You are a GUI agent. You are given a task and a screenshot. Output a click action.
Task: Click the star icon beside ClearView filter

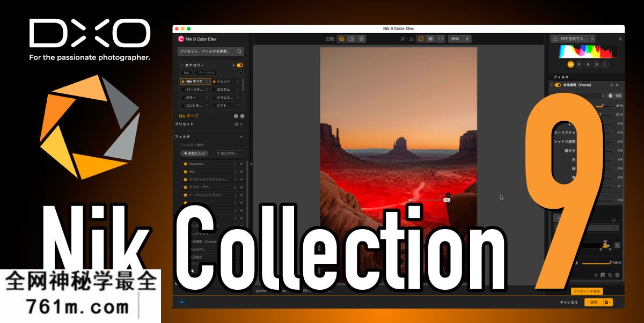coord(185,164)
